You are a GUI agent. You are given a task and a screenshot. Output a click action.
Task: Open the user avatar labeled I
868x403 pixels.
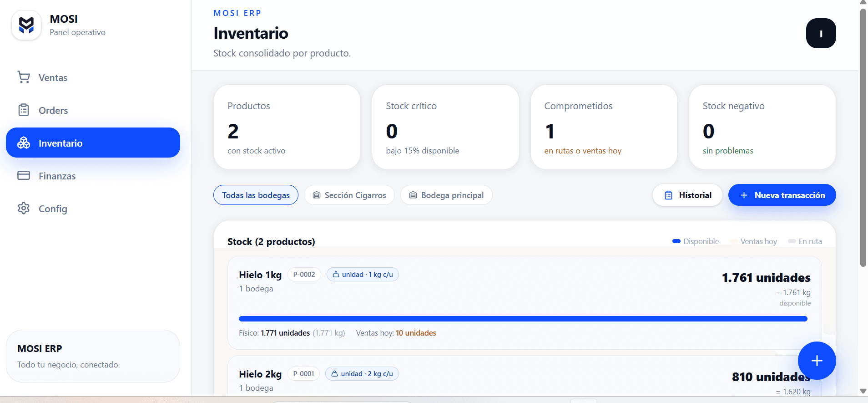[821, 33]
